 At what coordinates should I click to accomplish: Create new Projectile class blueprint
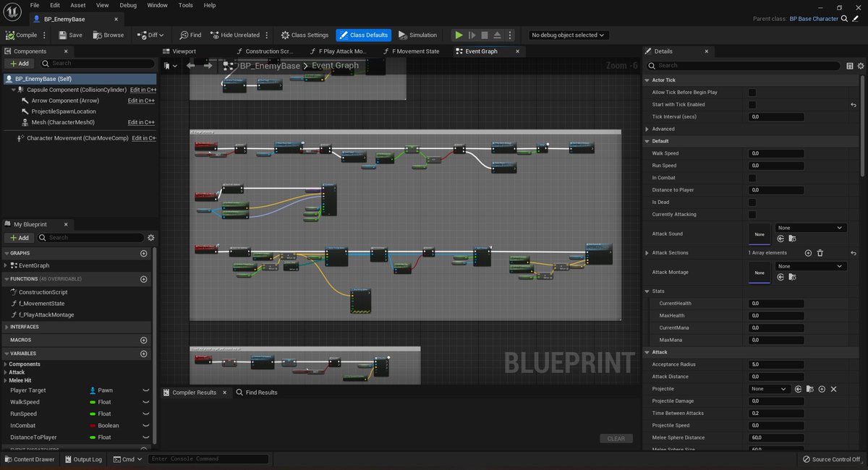[822, 389]
